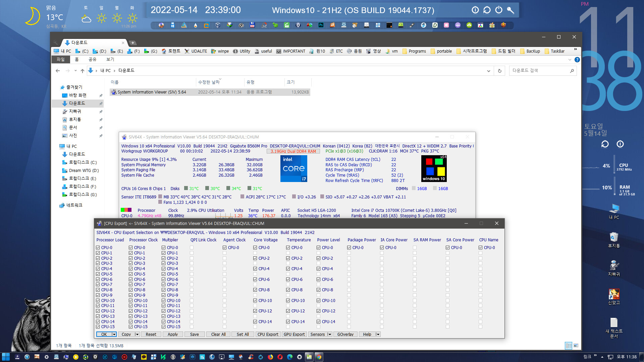This screenshot has height=362, width=644.
Task: Select the 새 텍스트 문서 desktop file
Action: (x=614, y=328)
